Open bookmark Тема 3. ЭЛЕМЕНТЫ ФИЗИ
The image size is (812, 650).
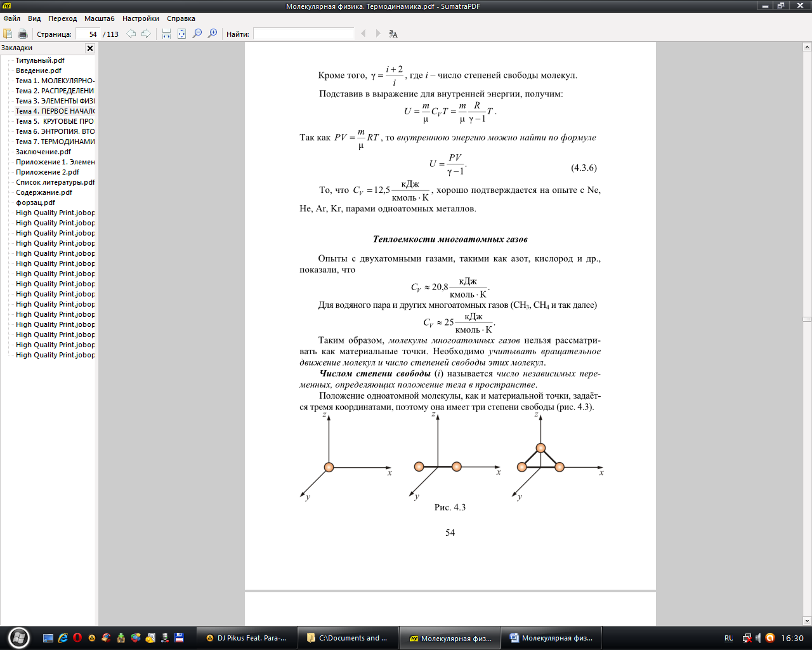click(x=55, y=101)
